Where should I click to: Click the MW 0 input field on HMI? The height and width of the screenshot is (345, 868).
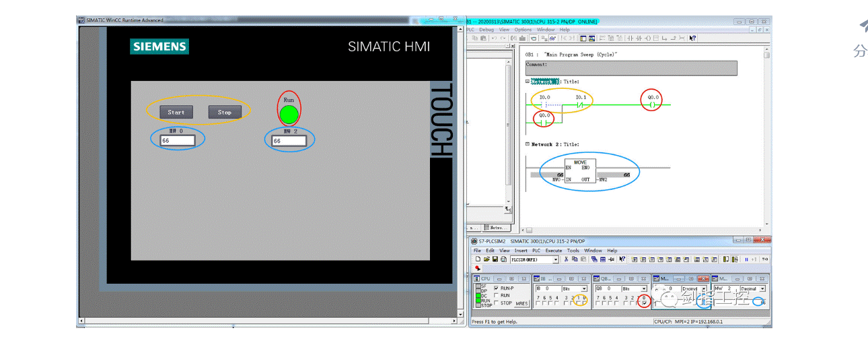pos(178,141)
